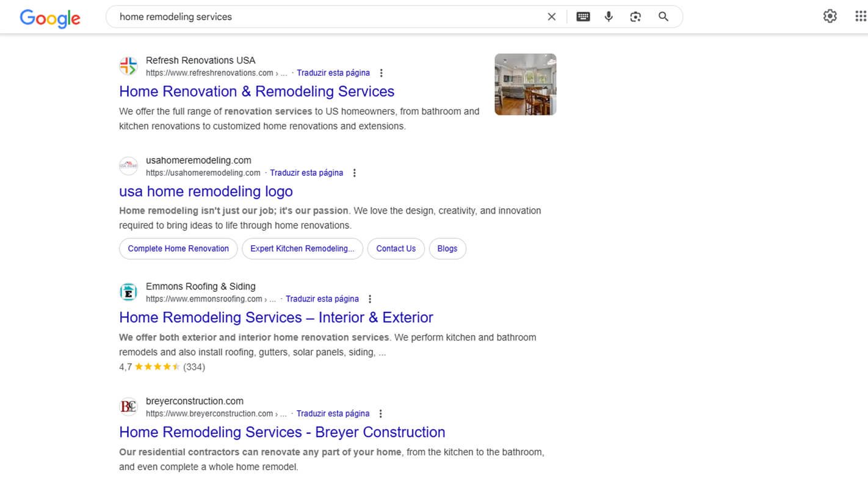The height and width of the screenshot is (484, 868).
Task: Open more options for Refresh Renovations result
Action: point(382,73)
